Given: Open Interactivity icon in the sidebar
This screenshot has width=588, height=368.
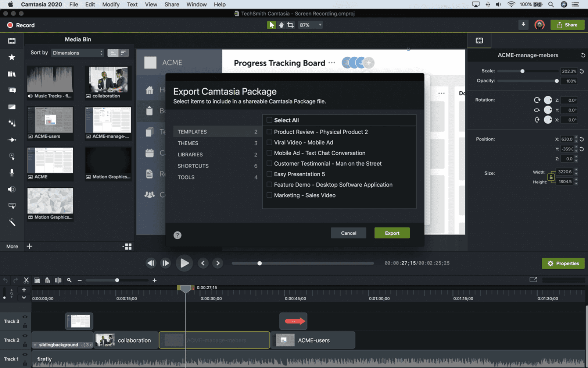Looking at the screenshot, I should point(12,206).
